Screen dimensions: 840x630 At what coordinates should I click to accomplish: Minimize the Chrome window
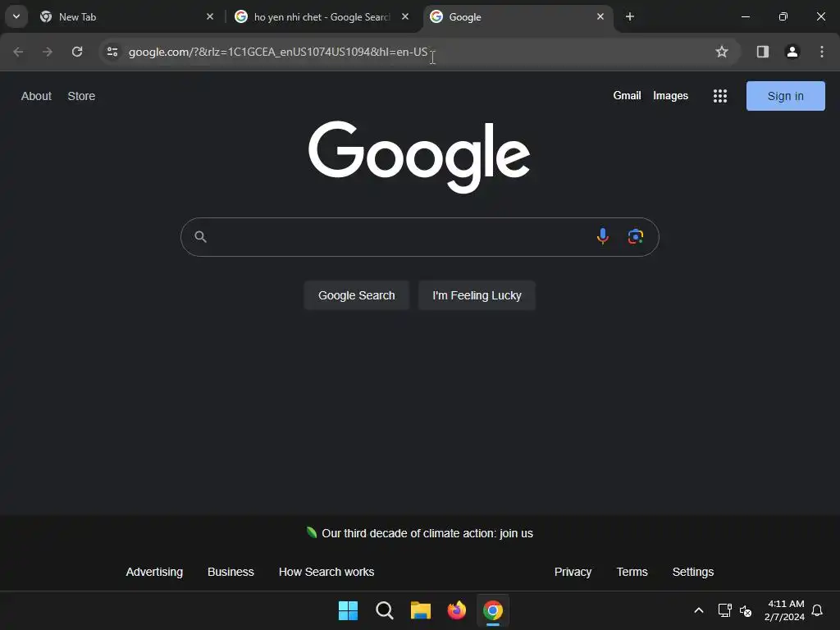click(x=745, y=16)
